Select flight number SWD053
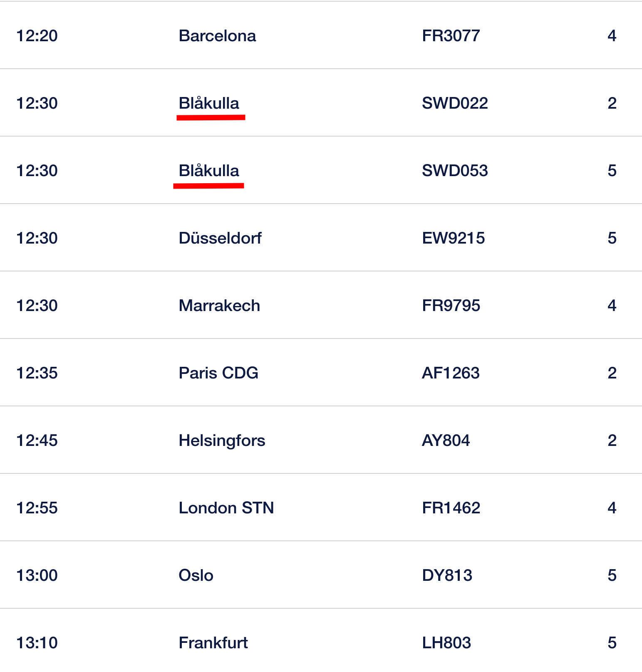Screen dimensions: 642x672 point(455,171)
